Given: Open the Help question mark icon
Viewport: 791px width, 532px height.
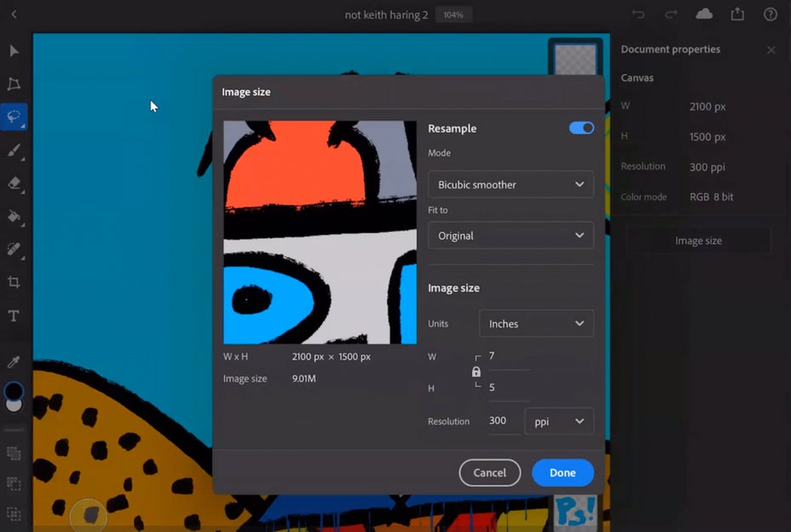Looking at the screenshot, I should pyautogui.click(x=771, y=14).
